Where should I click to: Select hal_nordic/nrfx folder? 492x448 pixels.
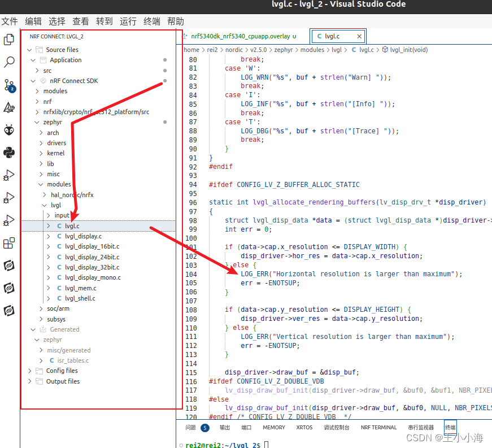point(72,195)
